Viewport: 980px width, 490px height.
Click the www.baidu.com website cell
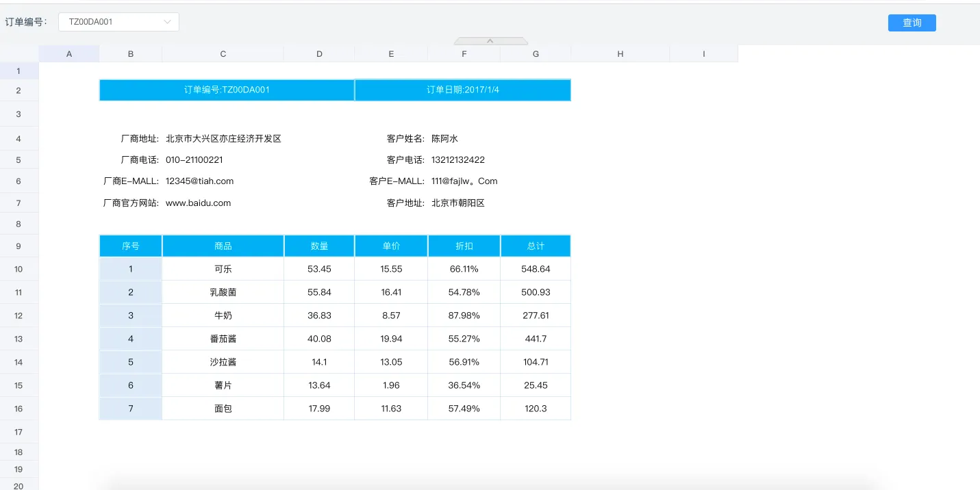pyautogui.click(x=199, y=203)
